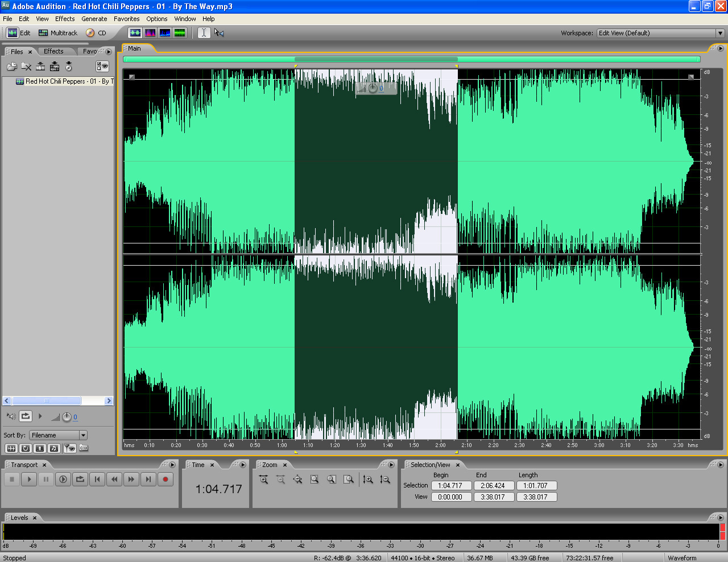Click the Files panel preview Play button

click(x=40, y=416)
